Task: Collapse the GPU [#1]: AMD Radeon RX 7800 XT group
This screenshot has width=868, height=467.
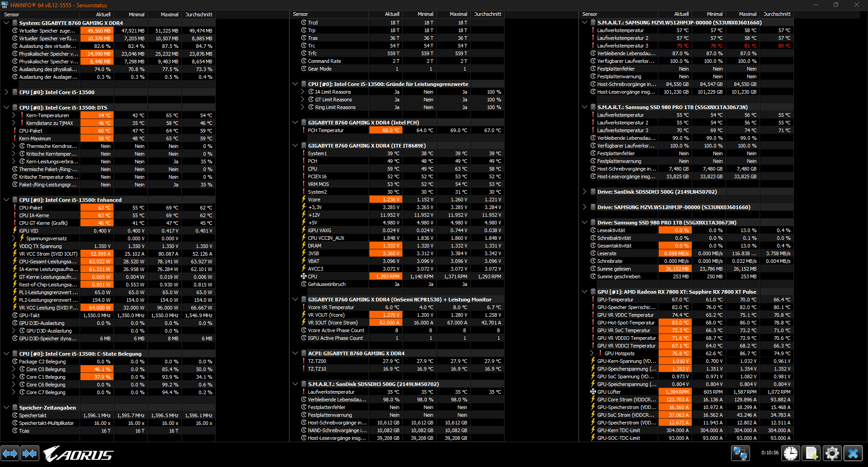Action: coord(585,291)
